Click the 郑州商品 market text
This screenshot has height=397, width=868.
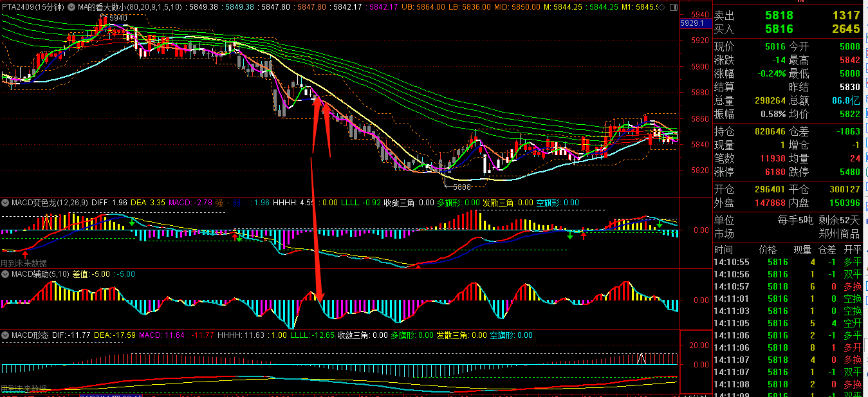(x=839, y=234)
